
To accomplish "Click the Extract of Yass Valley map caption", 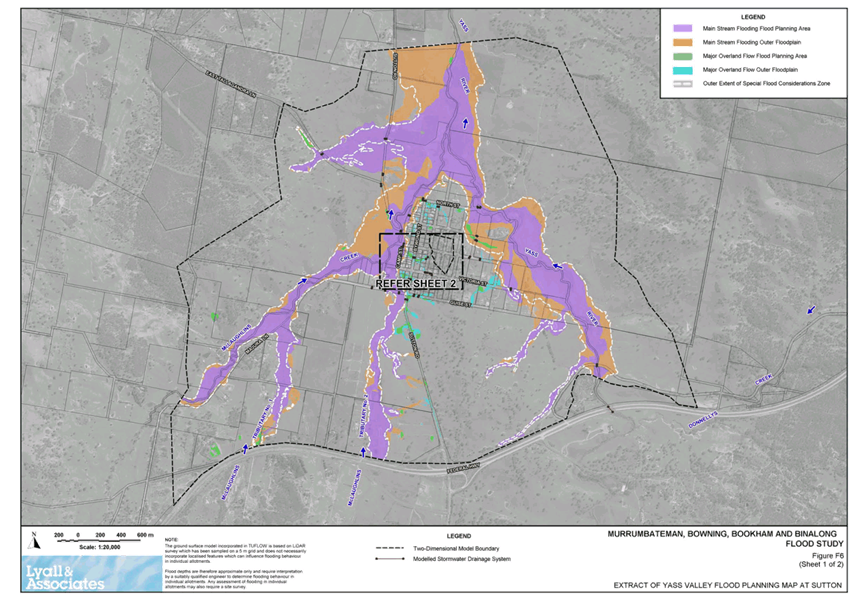I will click(x=713, y=584).
